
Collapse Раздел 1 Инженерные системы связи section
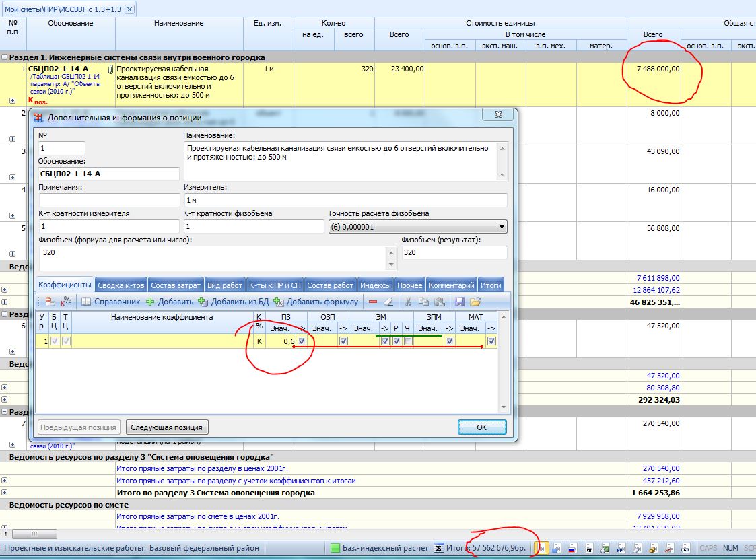coord(5,57)
